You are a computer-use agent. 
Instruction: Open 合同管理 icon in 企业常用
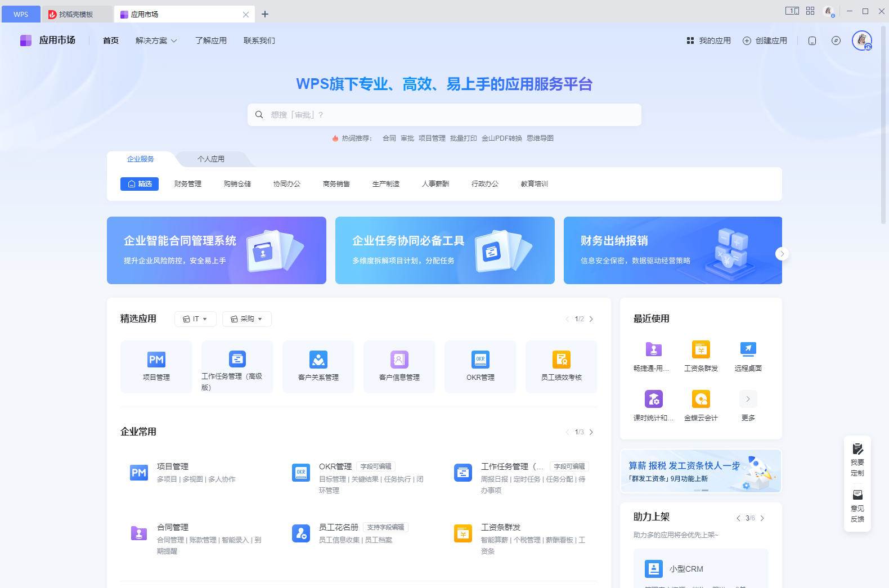point(139,533)
